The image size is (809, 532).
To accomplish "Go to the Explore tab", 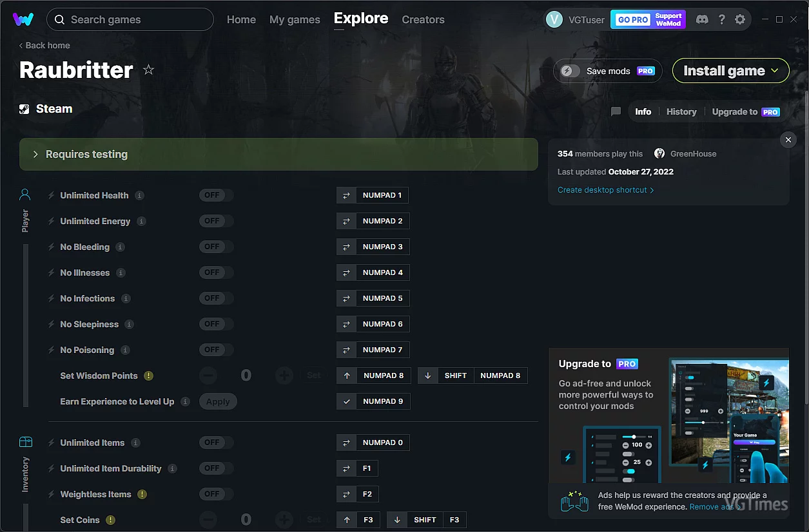I will (x=361, y=19).
